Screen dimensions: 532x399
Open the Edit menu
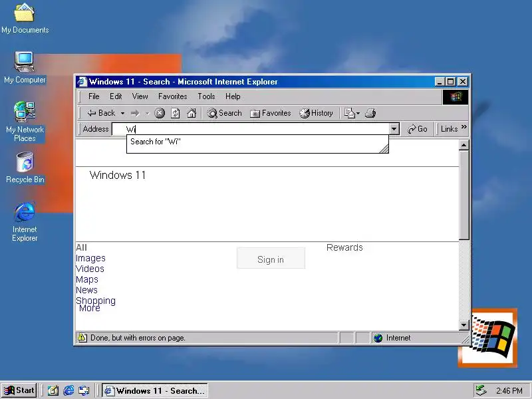pos(116,96)
